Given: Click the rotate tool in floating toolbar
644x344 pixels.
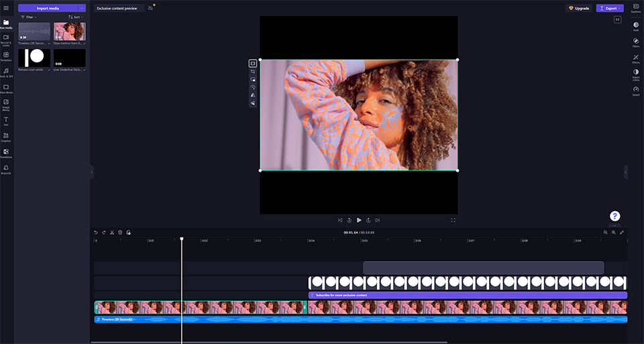Looking at the screenshot, I should coord(253,87).
